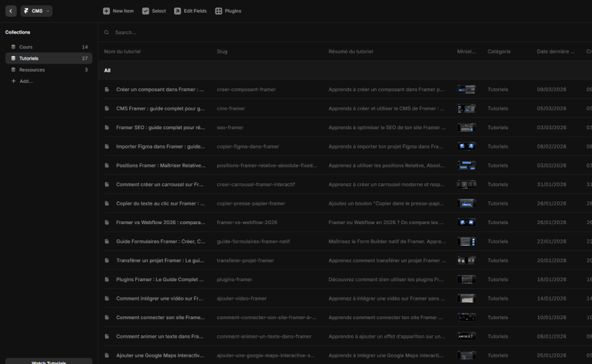592x364 pixels.
Task: Click document icon of Plugins Framer row
Action: pyautogui.click(x=107, y=279)
